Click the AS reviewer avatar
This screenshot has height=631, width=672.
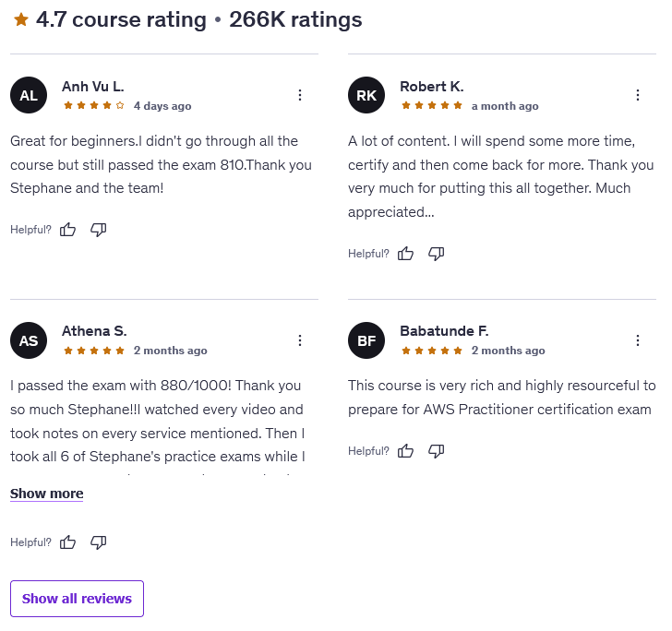pos(29,340)
